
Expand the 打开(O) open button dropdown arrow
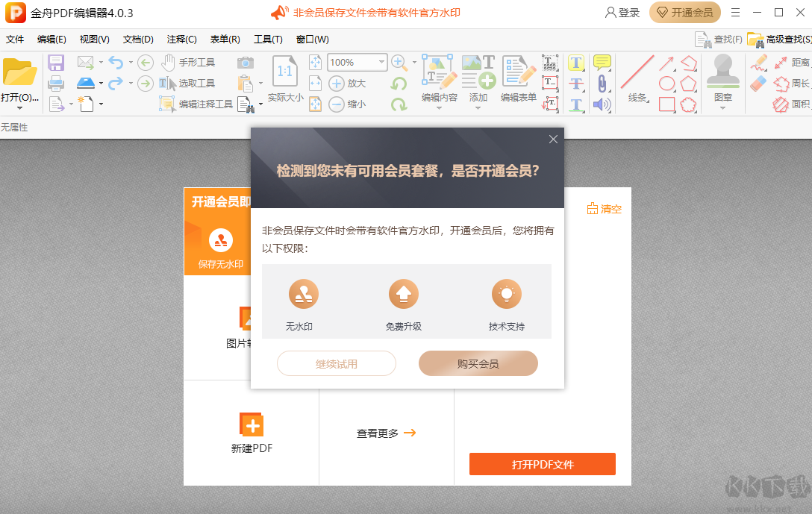pyautogui.click(x=19, y=107)
